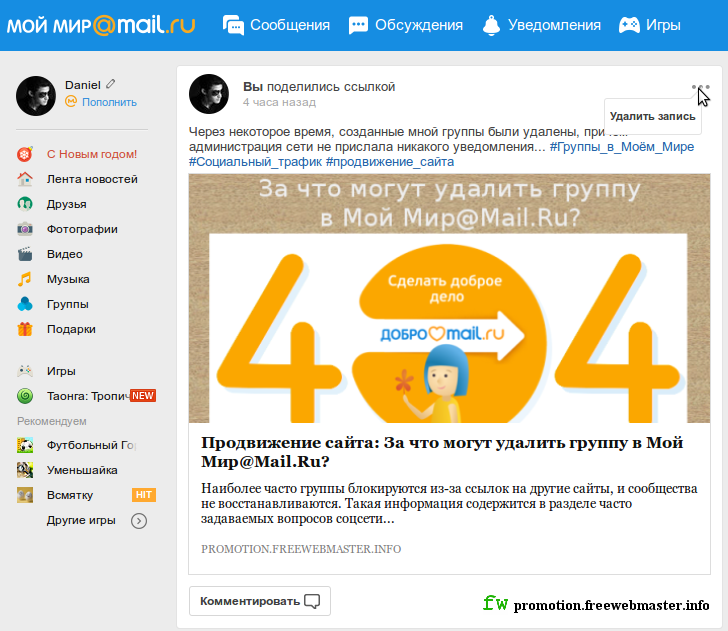Click the С Новым годом ornament icon

pos(25,154)
